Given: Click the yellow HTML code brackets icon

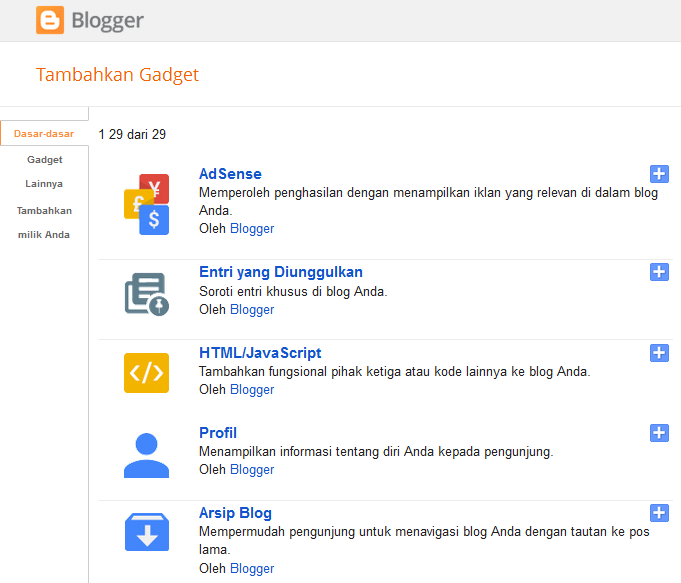Looking at the screenshot, I should (x=146, y=373).
